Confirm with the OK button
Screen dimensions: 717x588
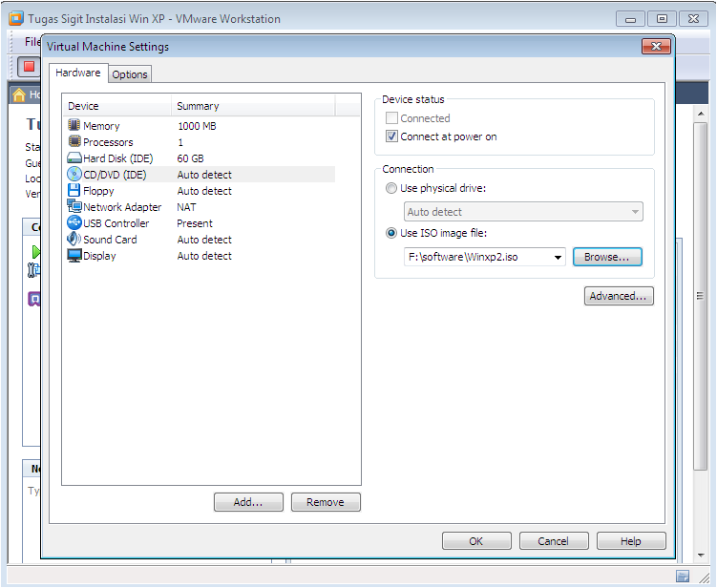(x=476, y=541)
